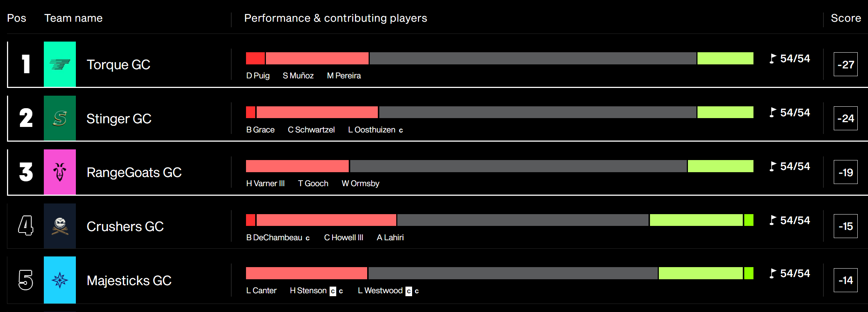Click the -27 score box
The width and height of the screenshot is (868, 312).
coord(846,64)
